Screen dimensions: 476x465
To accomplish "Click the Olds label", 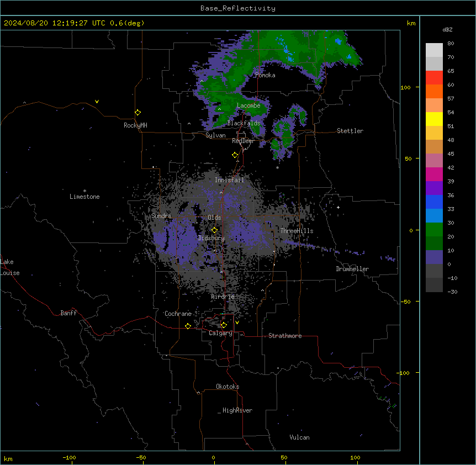I will pyautogui.click(x=214, y=218).
